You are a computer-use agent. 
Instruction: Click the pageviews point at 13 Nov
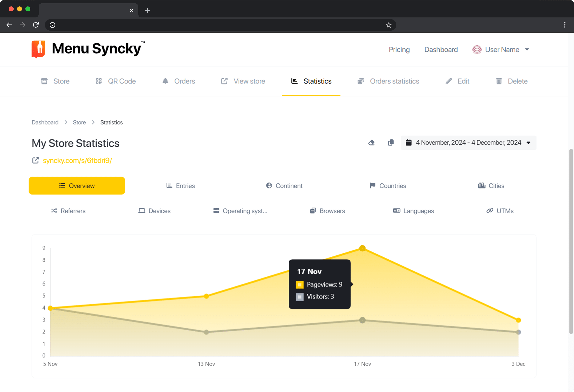click(x=206, y=296)
